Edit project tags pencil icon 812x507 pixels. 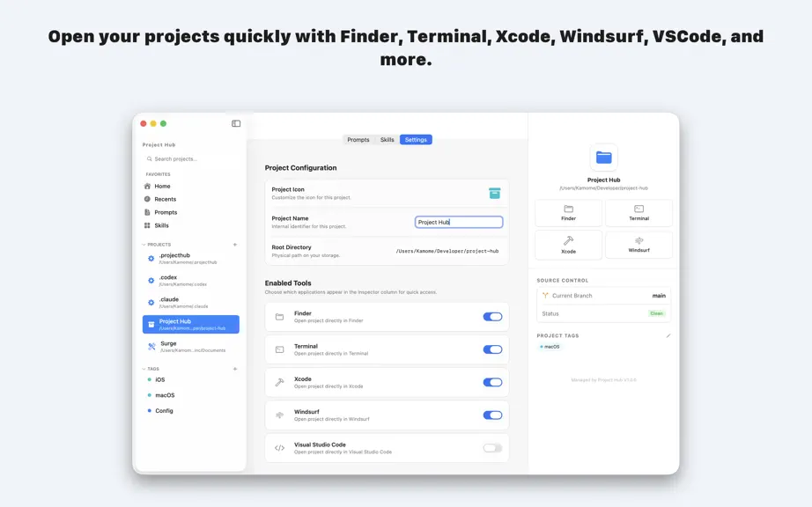point(668,335)
